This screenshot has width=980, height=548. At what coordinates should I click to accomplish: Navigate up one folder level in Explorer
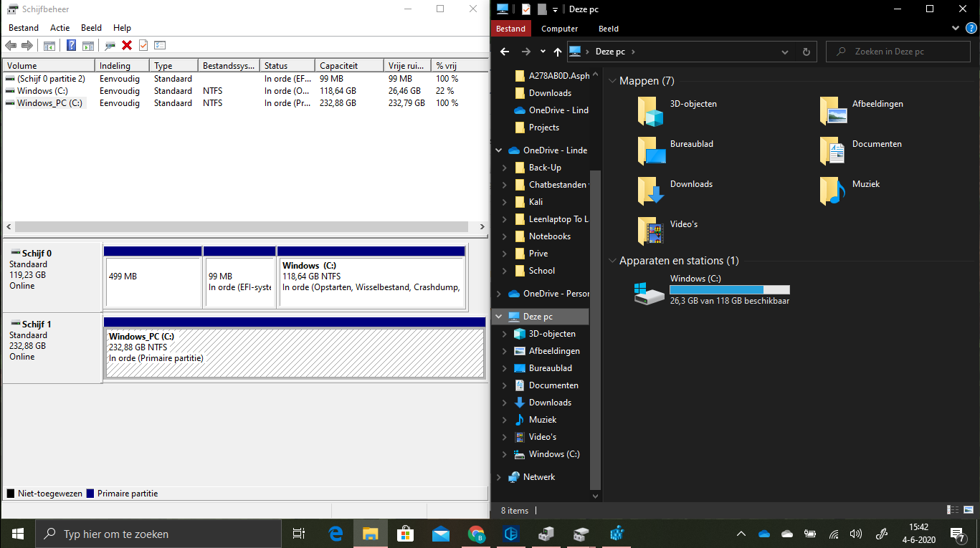(557, 51)
